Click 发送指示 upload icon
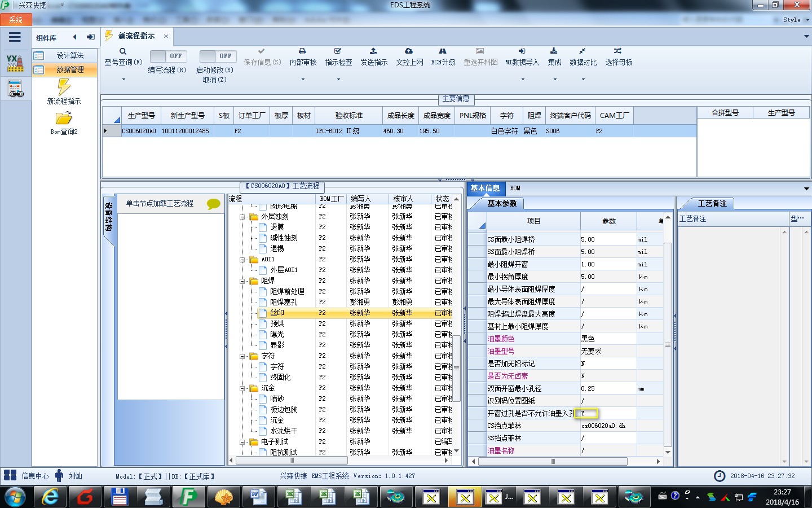Screen dimensions: 812x508 point(373,51)
